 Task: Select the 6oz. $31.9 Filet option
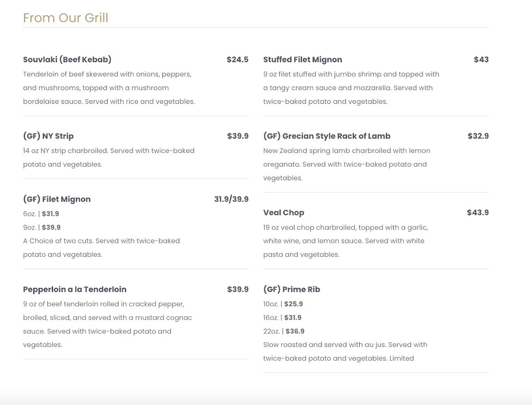(41, 214)
